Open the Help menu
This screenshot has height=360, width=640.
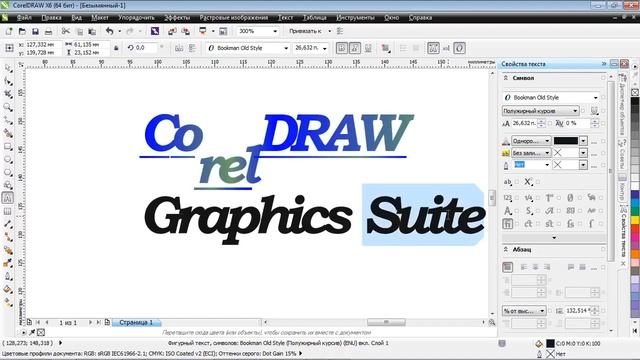point(420,18)
